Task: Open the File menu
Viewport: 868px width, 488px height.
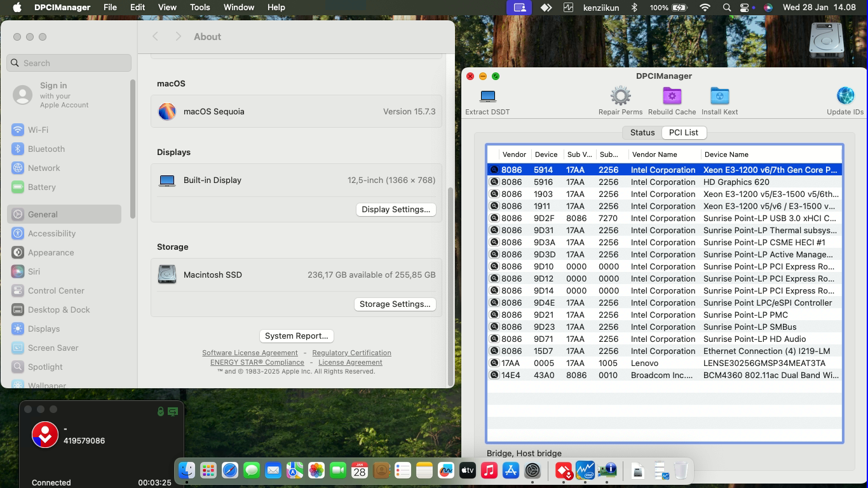Action: pos(110,8)
